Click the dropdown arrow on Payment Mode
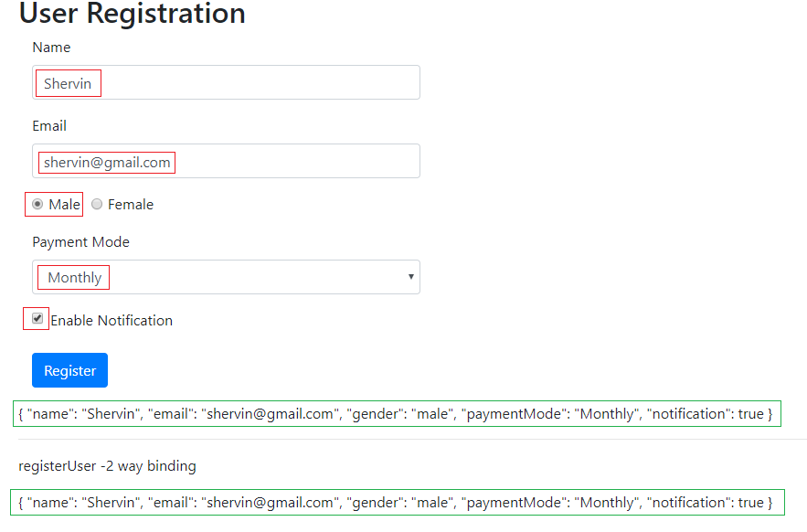The image size is (807, 532). [x=410, y=276]
